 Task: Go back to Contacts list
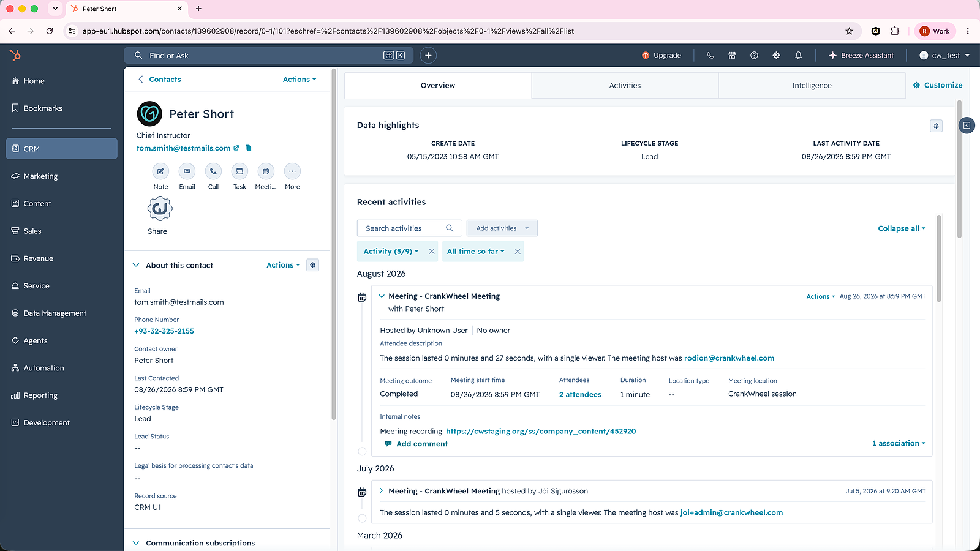(159, 80)
